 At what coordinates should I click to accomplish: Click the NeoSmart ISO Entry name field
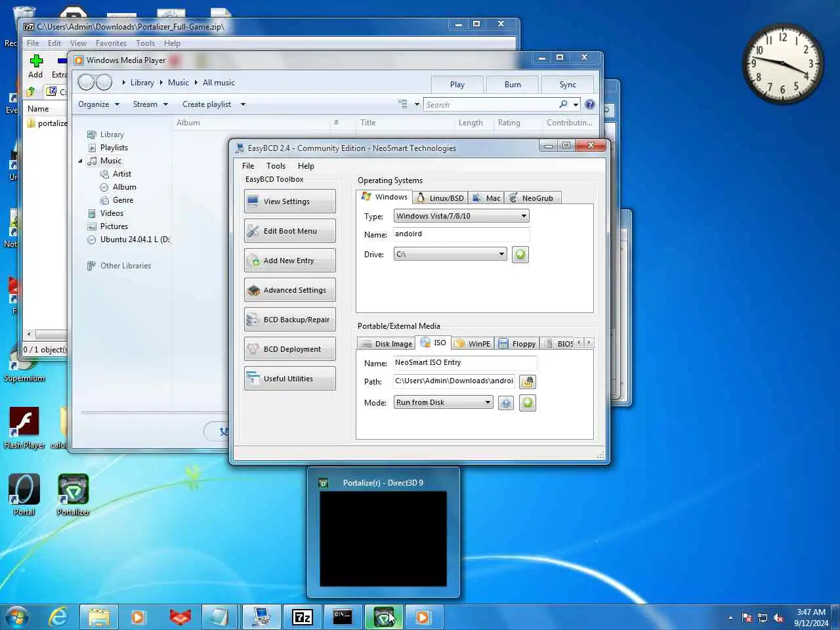tap(465, 362)
